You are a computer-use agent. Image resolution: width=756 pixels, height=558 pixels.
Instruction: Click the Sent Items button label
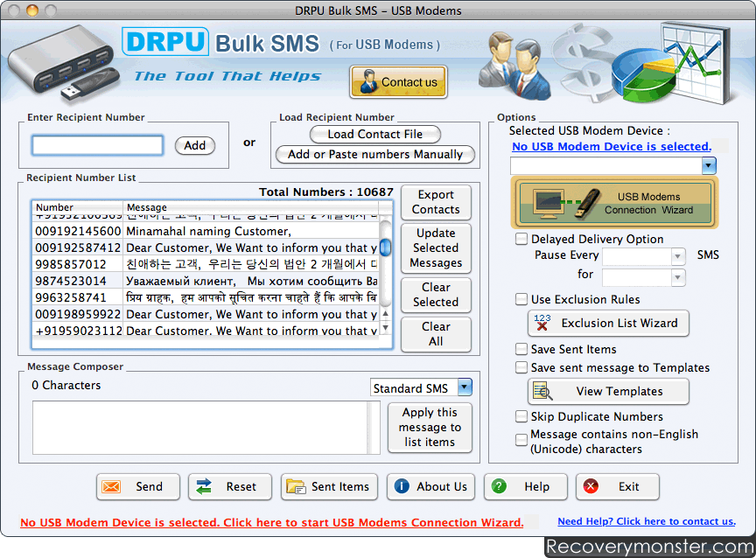339,486
